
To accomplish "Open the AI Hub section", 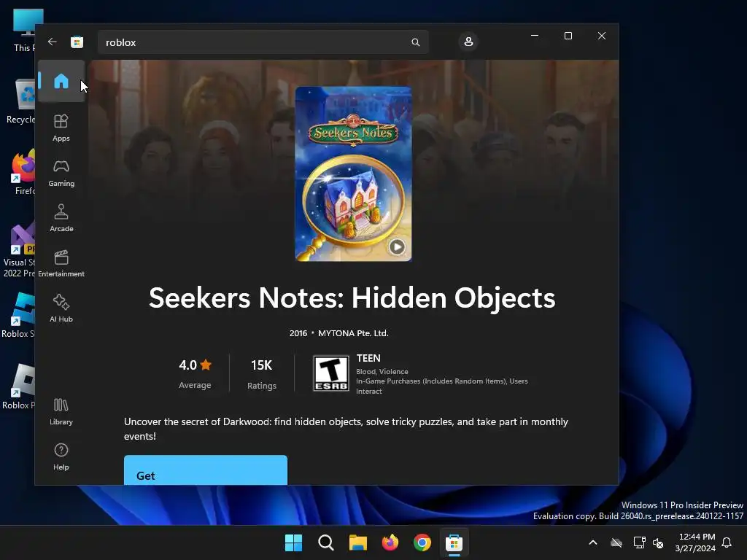I will click(x=61, y=308).
